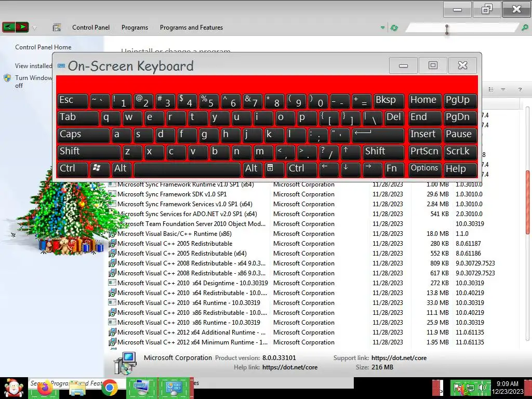Click the search magnifier icon in Control Panel

click(x=525, y=28)
